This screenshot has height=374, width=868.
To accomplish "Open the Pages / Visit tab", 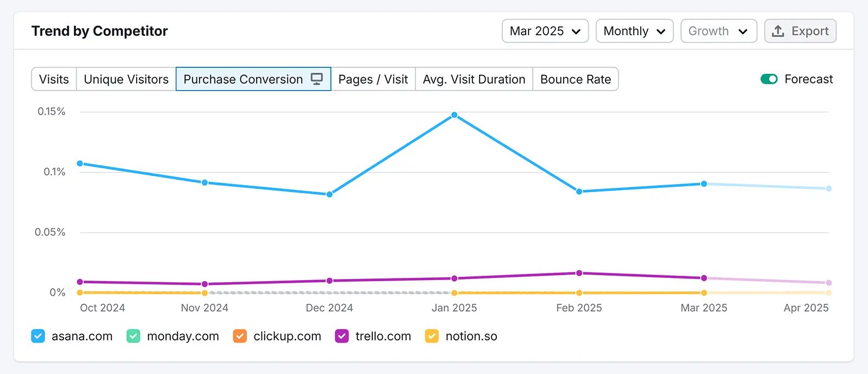I will point(373,79).
